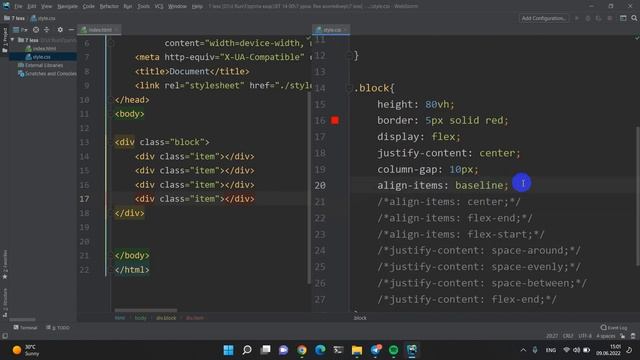Open the Window menu

178,6
